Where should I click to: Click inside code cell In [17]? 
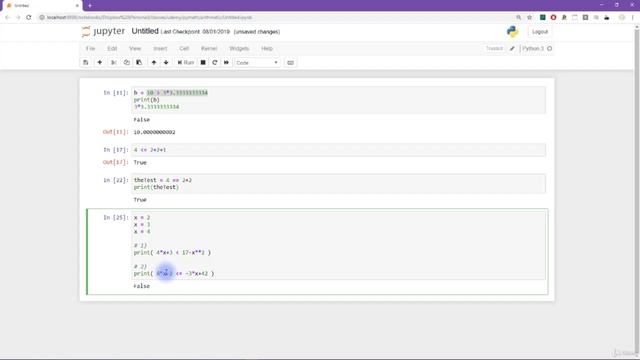338,150
